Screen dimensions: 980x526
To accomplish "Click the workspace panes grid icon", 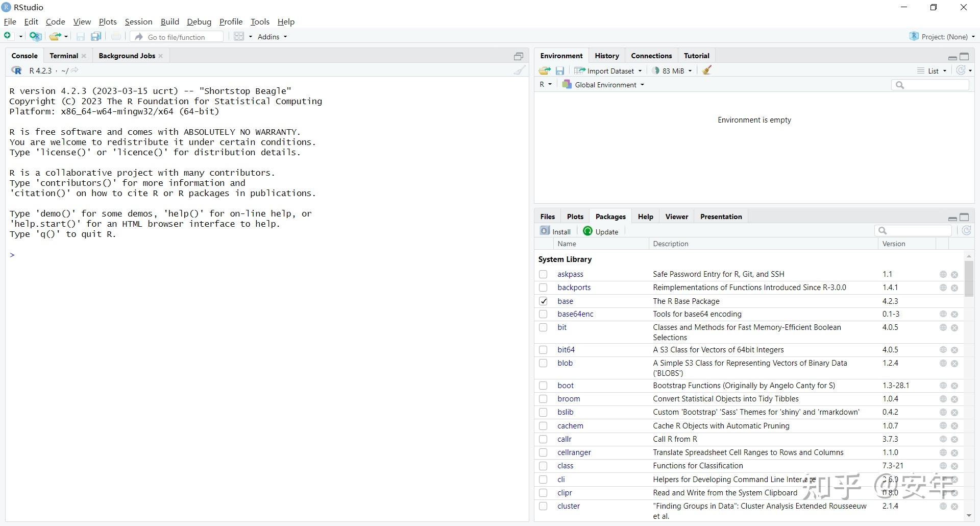I will pyautogui.click(x=239, y=36).
